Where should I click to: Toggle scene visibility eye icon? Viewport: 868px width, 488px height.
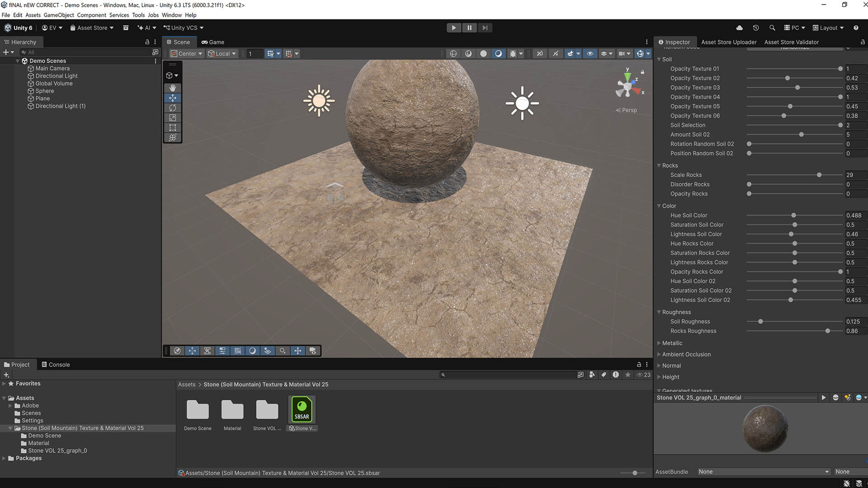[590, 53]
